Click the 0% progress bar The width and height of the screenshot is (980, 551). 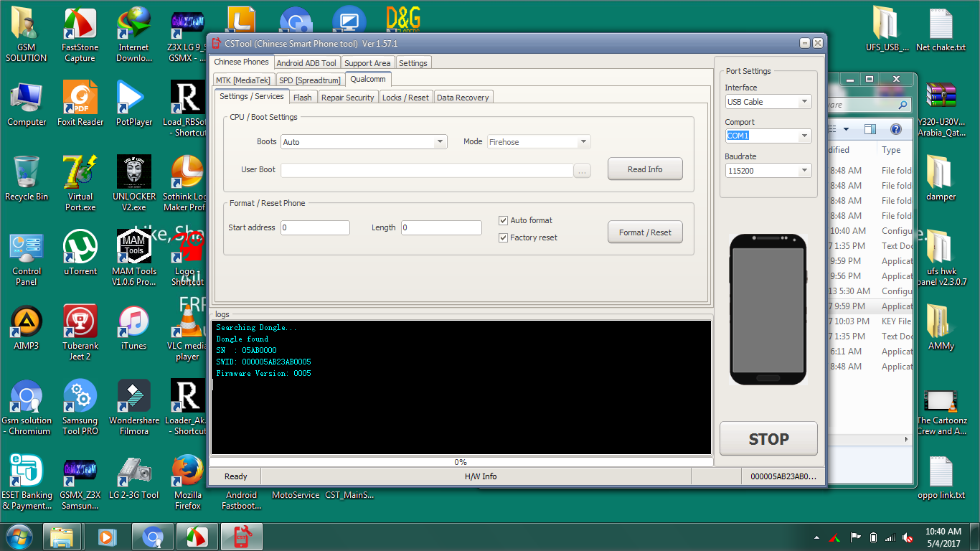[x=461, y=462]
